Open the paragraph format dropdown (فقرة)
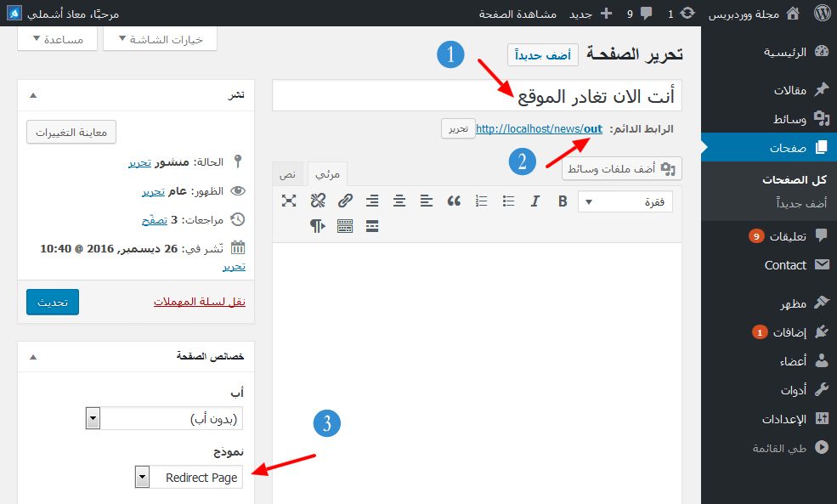The image size is (837, 504). click(625, 201)
